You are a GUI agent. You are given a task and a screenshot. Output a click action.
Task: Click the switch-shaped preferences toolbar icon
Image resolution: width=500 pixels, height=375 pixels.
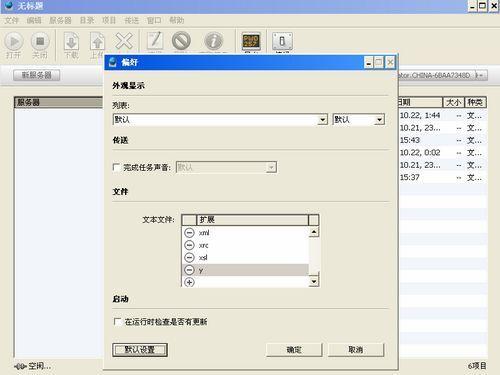[282, 41]
